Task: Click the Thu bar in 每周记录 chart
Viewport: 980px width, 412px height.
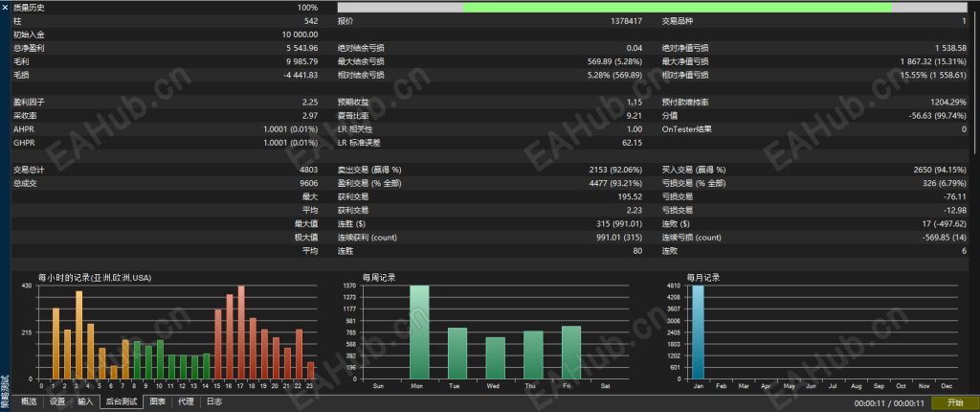Action: coord(533,355)
